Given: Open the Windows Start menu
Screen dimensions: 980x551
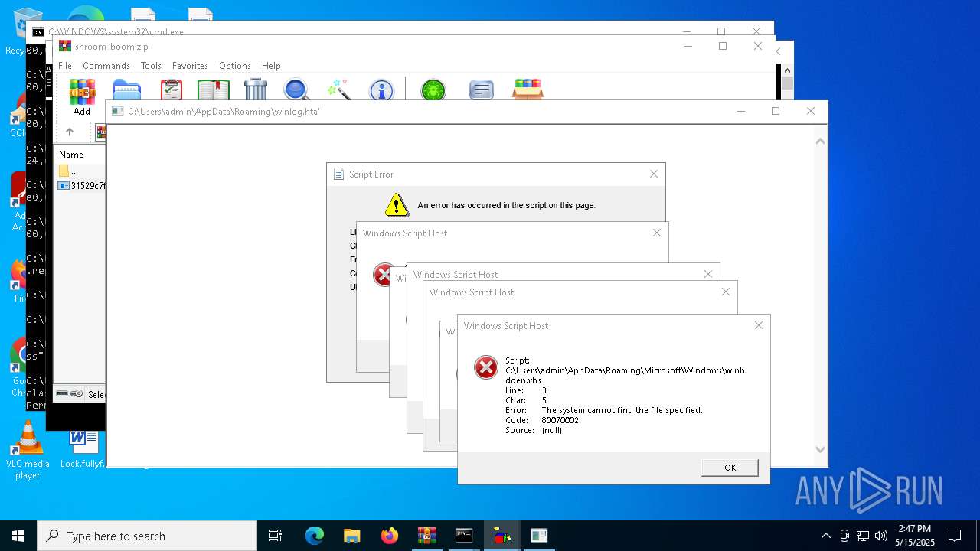Looking at the screenshot, I should coord(18,536).
